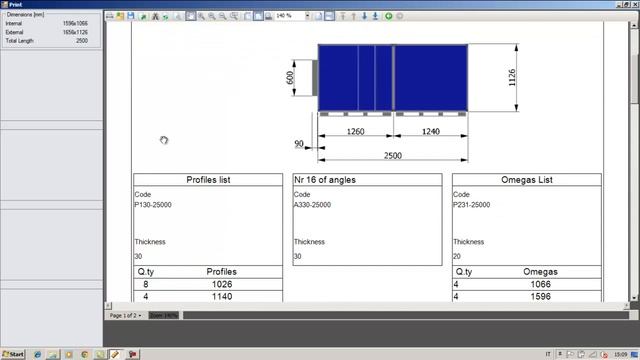640x360 pixels.
Task: Click the 'External' dimensions row
Action: [47, 32]
